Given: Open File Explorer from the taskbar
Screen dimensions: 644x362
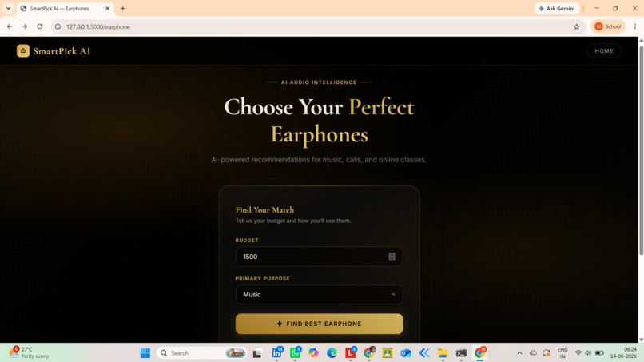Looking at the screenshot, I should point(443,353).
